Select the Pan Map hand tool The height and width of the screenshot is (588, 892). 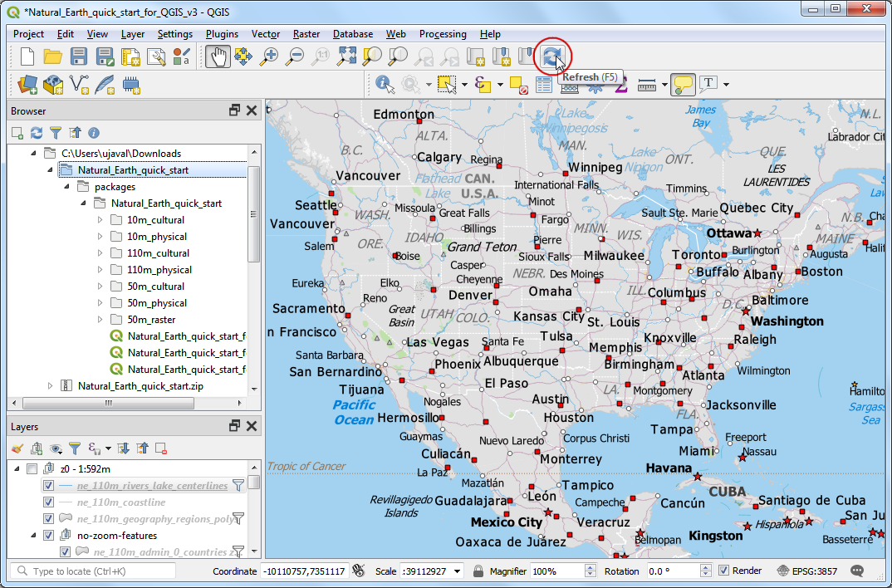[218, 56]
